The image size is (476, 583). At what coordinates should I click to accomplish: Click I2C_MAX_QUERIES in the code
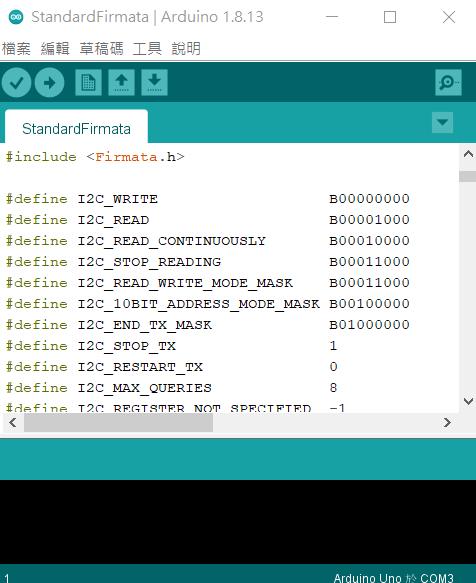pos(145,388)
